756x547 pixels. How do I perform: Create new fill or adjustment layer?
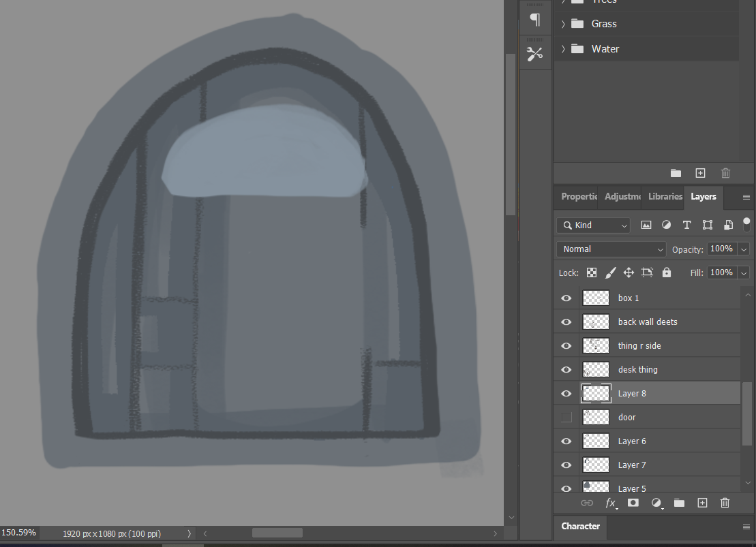tap(656, 503)
